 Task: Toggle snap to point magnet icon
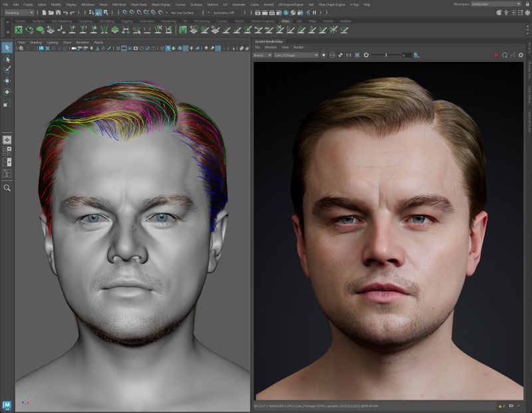139,13
